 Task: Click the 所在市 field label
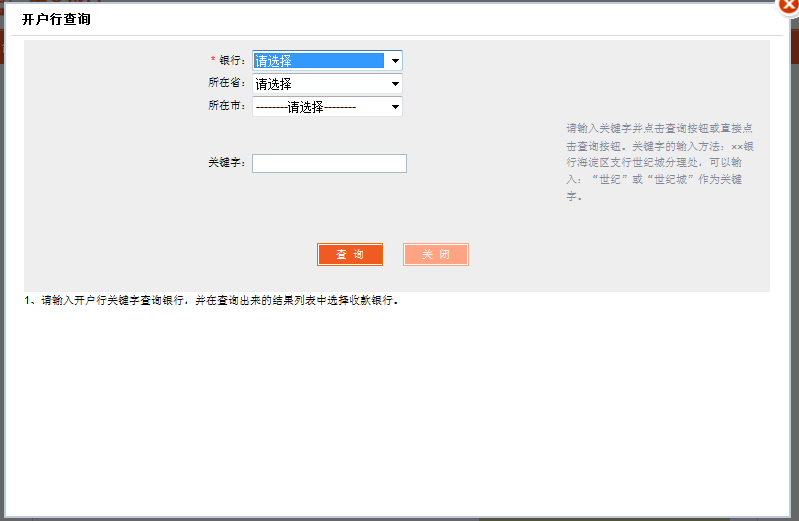[x=226, y=106]
